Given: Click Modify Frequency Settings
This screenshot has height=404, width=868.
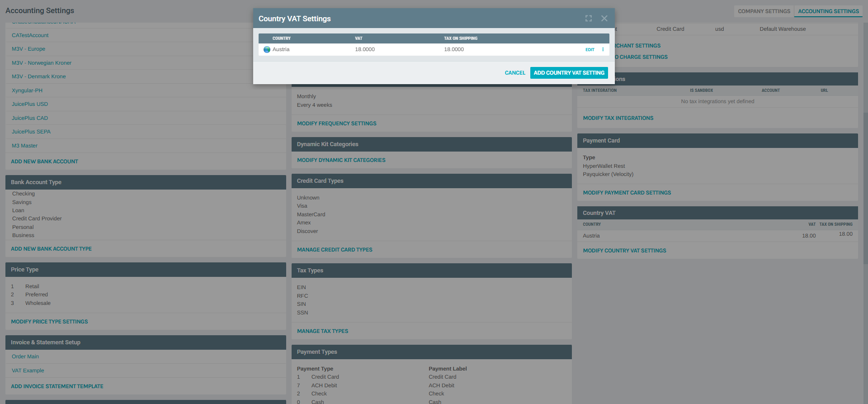Looking at the screenshot, I should point(337,124).
